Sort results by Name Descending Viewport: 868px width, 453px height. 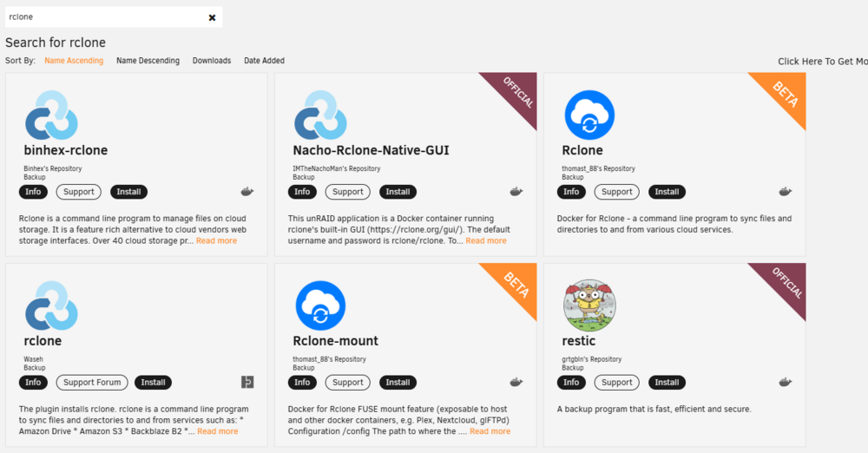coord(148,61)
